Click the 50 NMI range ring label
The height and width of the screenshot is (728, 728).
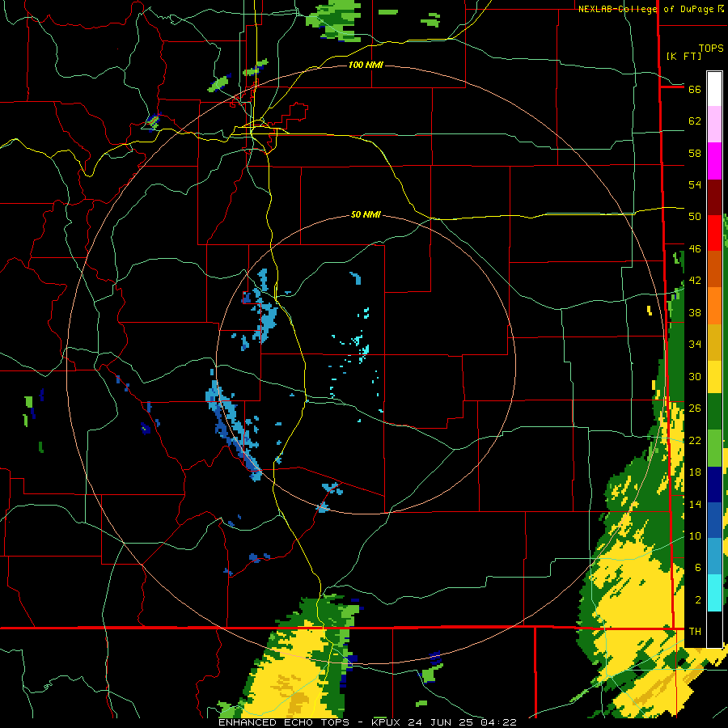pos(366,214)
